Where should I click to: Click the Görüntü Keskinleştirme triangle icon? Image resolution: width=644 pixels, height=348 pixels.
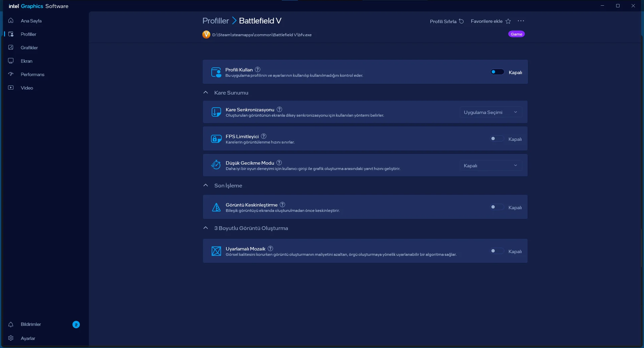click(216, 207)
